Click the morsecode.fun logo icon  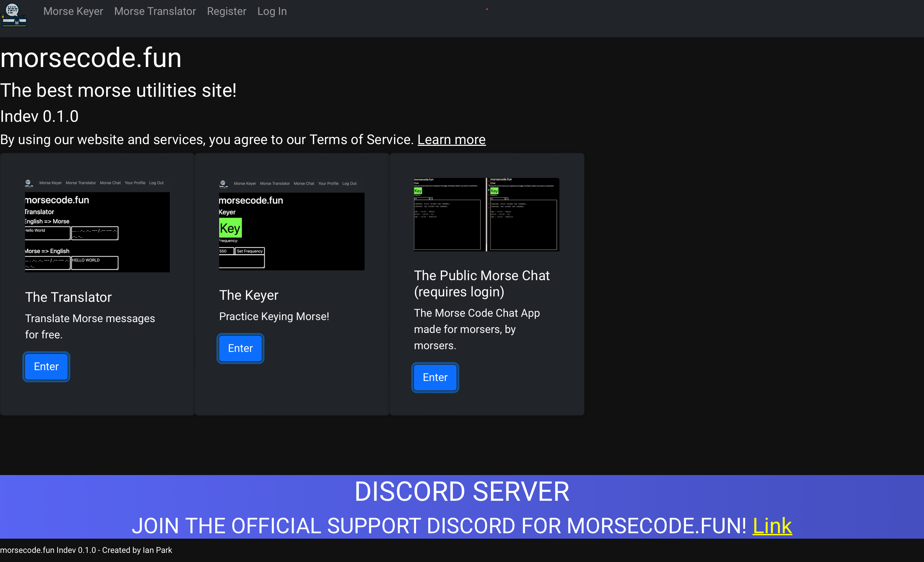pos(14,14)
